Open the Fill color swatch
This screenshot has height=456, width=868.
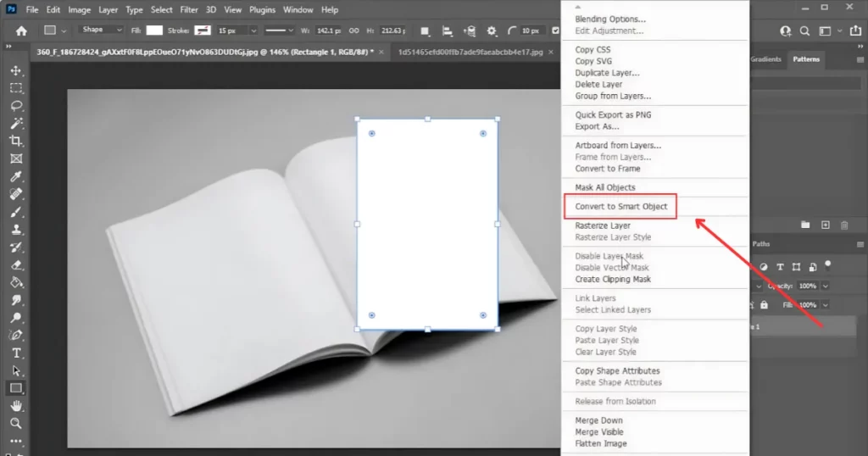(x=154, y=31)
